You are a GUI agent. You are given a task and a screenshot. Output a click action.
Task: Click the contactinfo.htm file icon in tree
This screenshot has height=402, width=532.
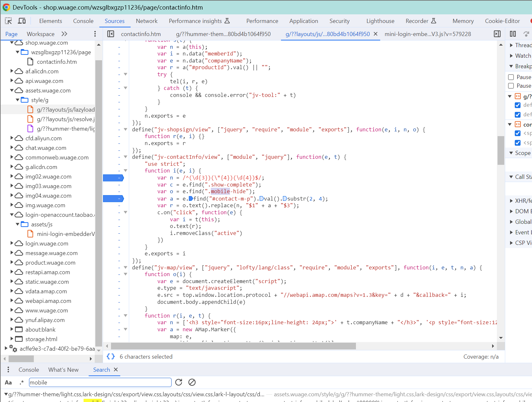30,62
